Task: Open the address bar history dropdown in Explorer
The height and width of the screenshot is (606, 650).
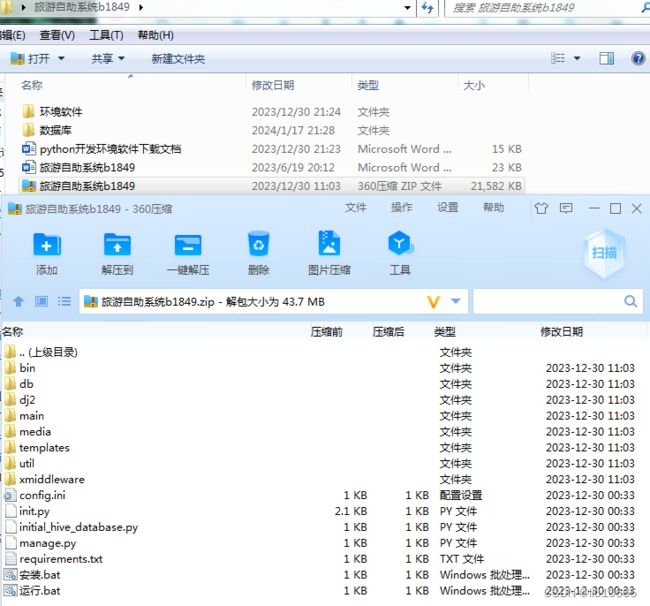Action: click(x=407, y=7)
